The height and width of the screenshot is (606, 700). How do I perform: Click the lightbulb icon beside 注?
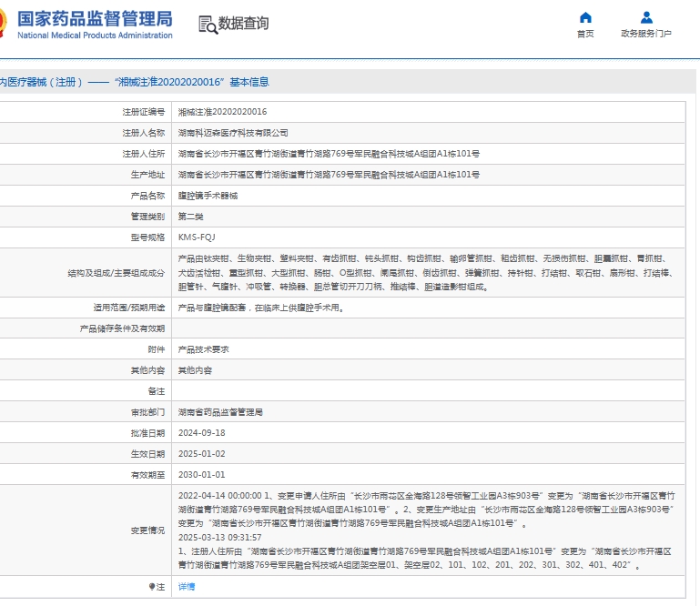tap(152, 586)
